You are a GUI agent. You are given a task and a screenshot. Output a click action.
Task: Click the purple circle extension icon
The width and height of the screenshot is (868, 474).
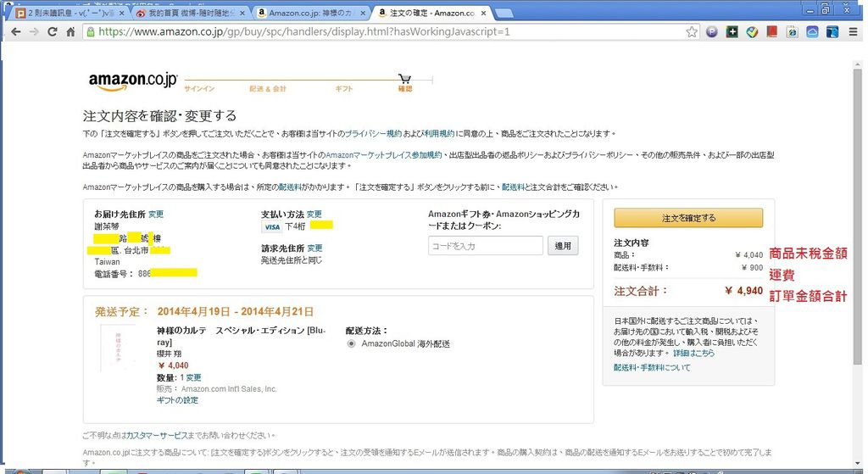click(712, 32)
